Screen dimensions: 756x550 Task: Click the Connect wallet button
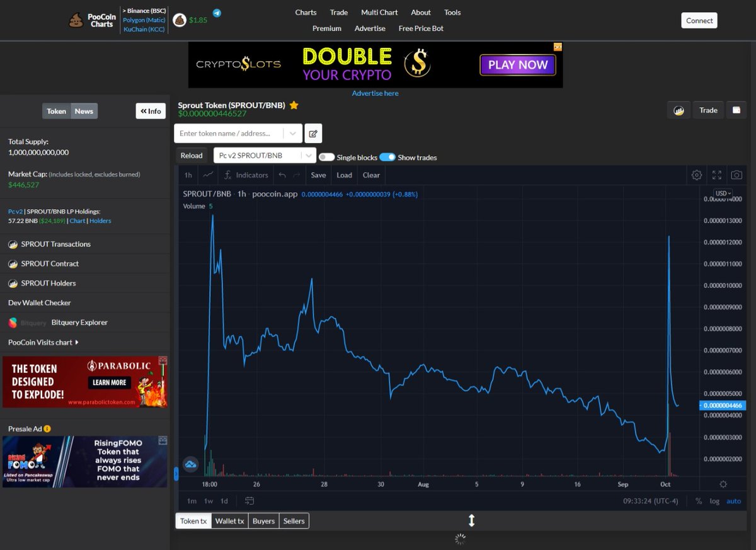[x=699, y=20]
